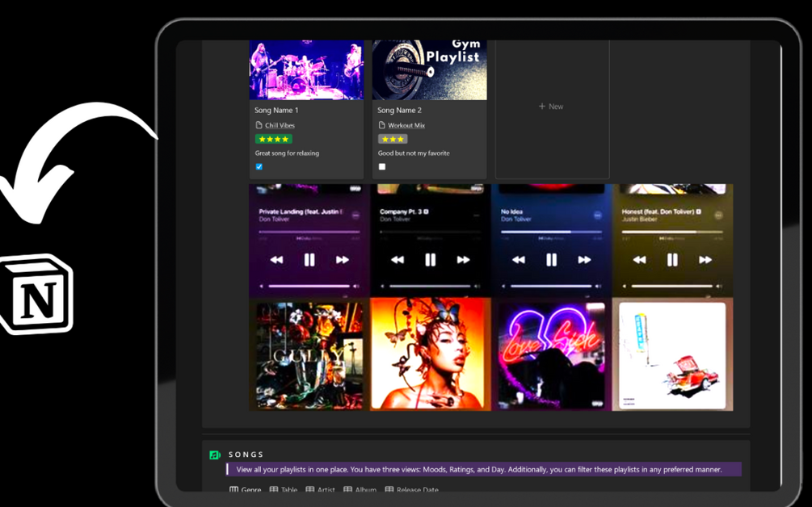Open the Workout Mix playlist link
812x507 pixels.
(406, 125)
